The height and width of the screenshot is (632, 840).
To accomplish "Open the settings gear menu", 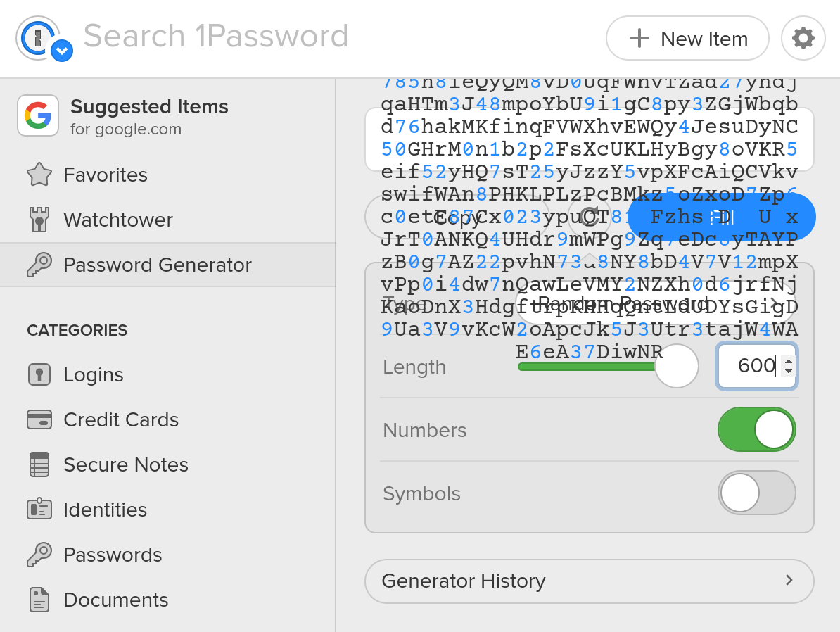I will [803, 38].
